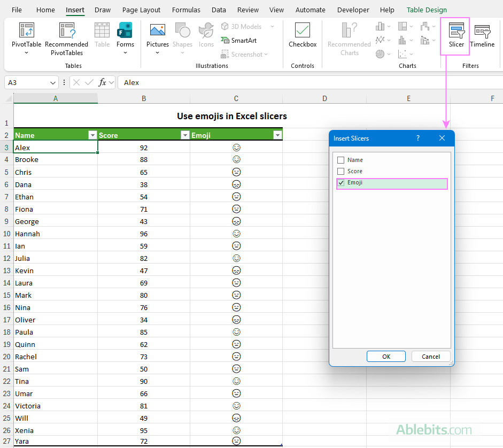Uncheck the Emoji slicer option
503x448 pixels.
point(341,183)
